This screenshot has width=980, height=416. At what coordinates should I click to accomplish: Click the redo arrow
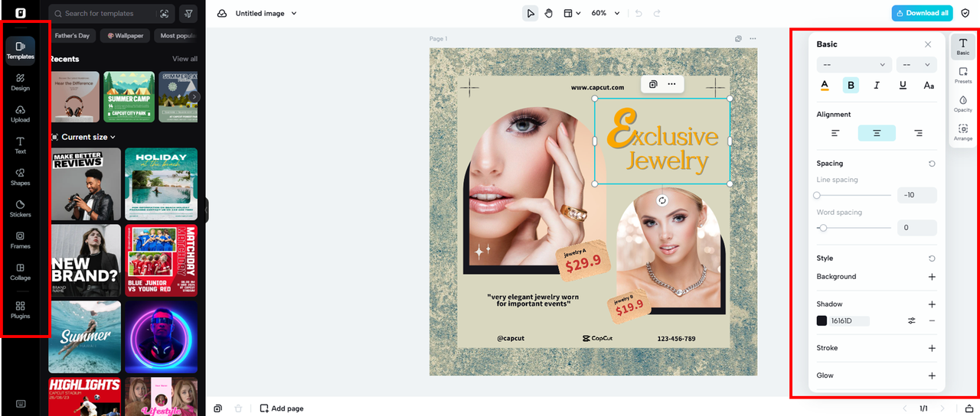point(657,14)
